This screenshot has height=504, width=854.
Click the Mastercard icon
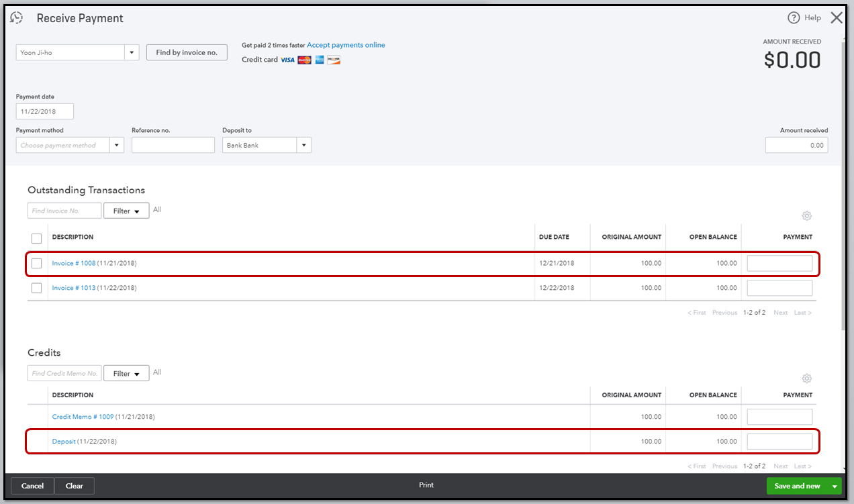(x=304, y=60)
